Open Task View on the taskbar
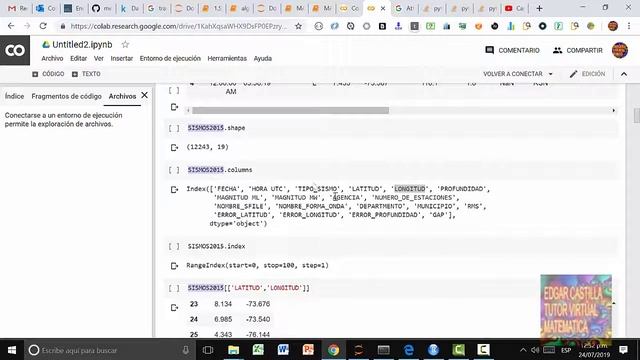The height and width of the screenshot is (360, 640). click(x=208, y=350)
